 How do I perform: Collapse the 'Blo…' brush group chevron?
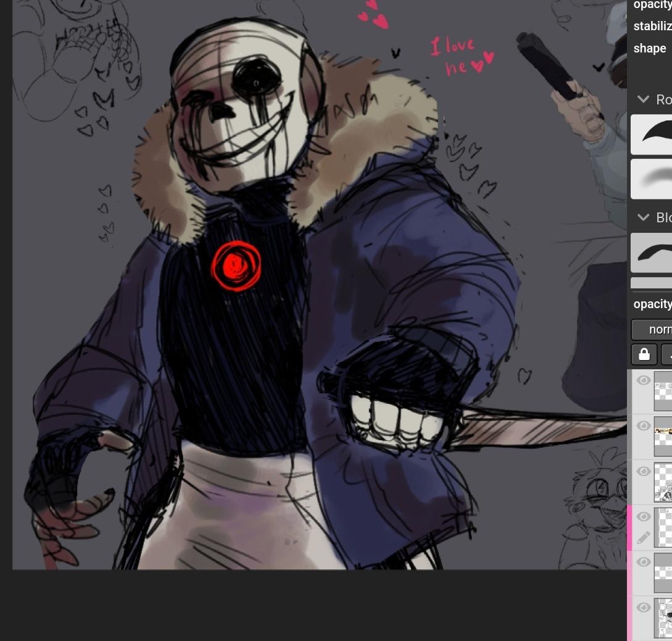(x=644, y=217)
